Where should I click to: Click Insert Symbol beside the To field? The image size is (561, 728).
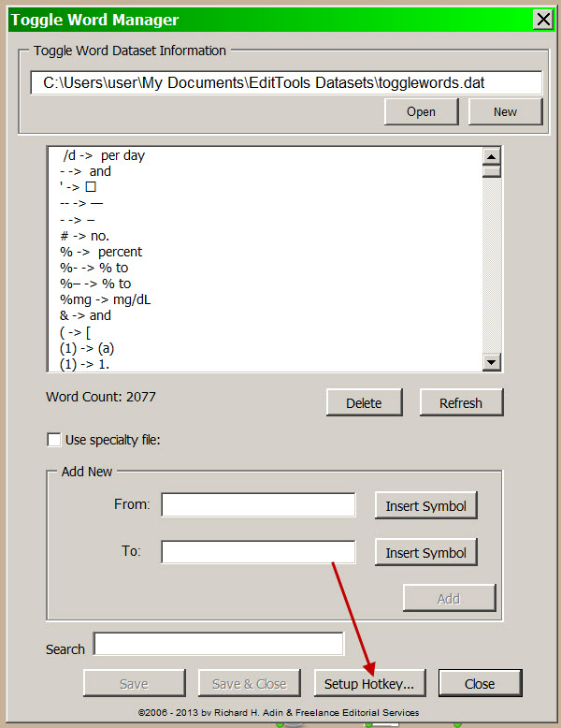click(x=425, y=552)
